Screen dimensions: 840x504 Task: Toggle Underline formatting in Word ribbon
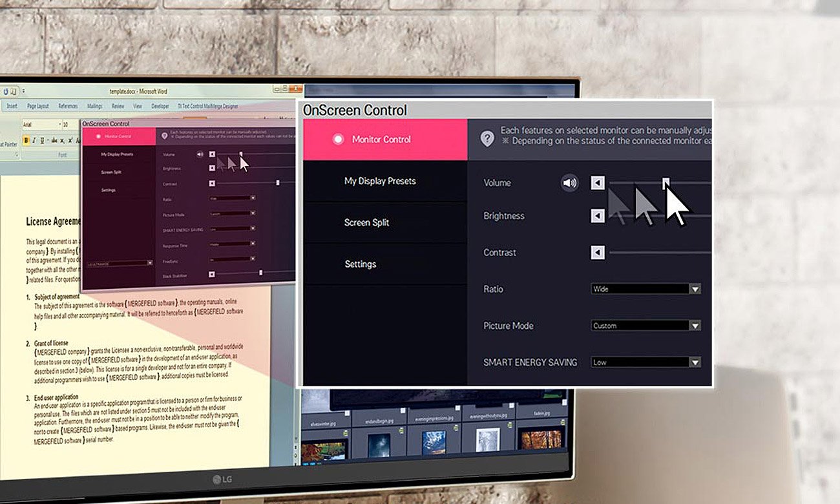pos(42,140)
